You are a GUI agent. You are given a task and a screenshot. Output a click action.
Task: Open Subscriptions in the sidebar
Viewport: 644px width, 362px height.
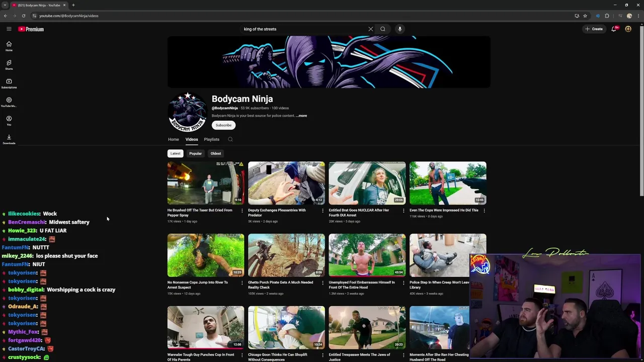(x=9, y=83)
